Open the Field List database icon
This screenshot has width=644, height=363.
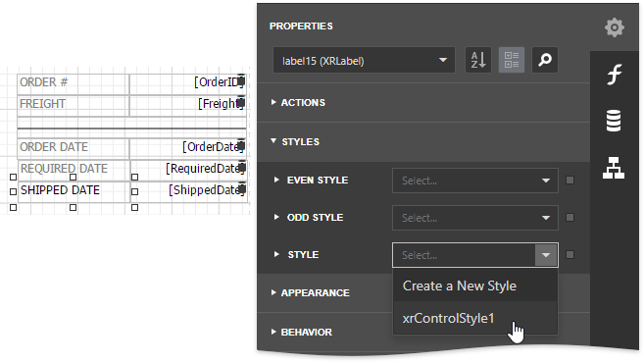614,121
